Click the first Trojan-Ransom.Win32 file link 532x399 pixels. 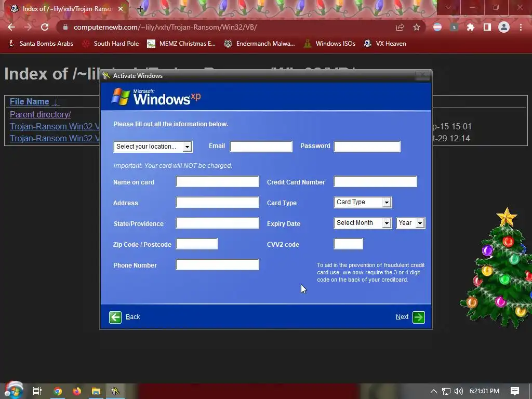click(x=55, y=126)
